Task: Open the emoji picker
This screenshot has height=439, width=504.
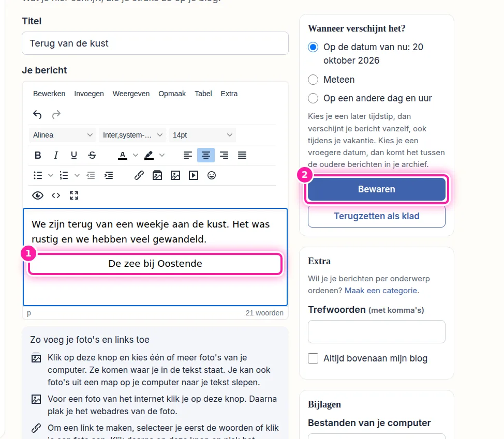Action: coord(212,175)
